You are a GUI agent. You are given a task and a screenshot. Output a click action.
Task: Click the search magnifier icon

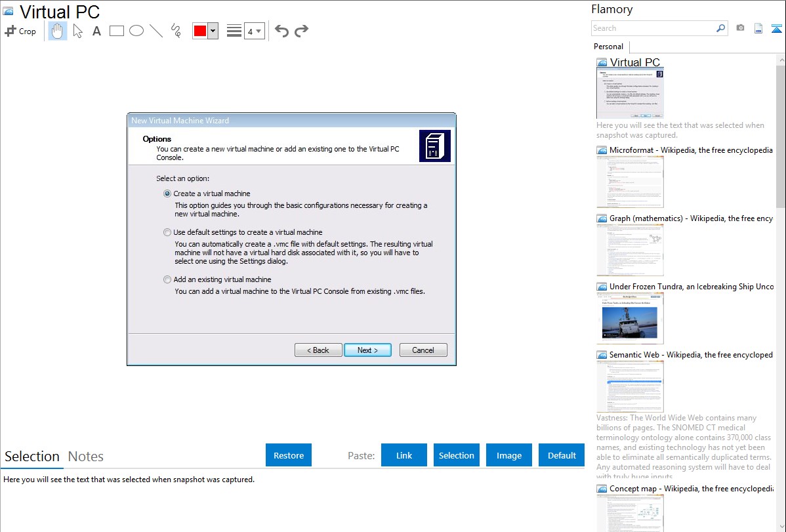(x=720, y=28)
